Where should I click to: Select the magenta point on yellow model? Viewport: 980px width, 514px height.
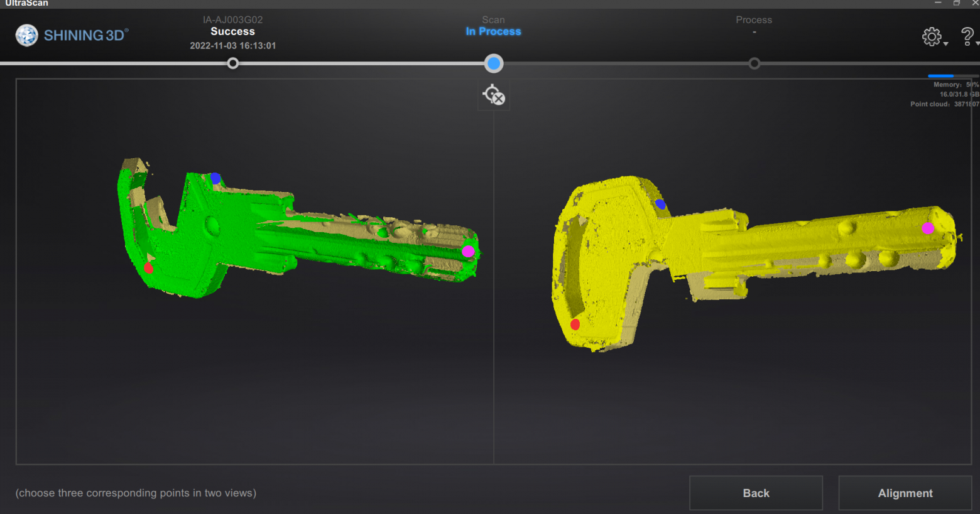coord(928,228)
